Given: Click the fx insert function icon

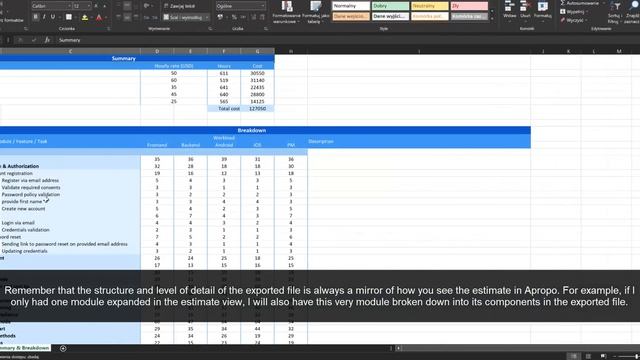Looking at the screenshot, I should [x=47, y=40].
